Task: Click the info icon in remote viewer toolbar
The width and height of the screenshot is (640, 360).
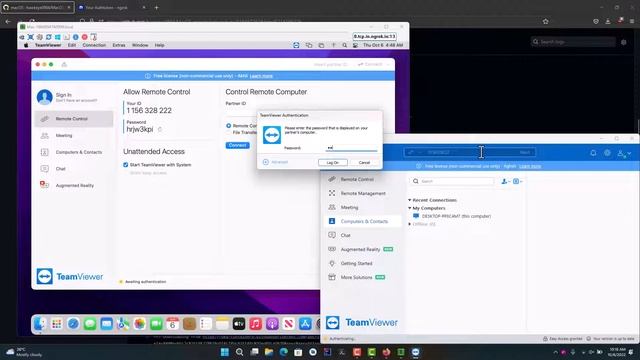Action: (76, 37)
